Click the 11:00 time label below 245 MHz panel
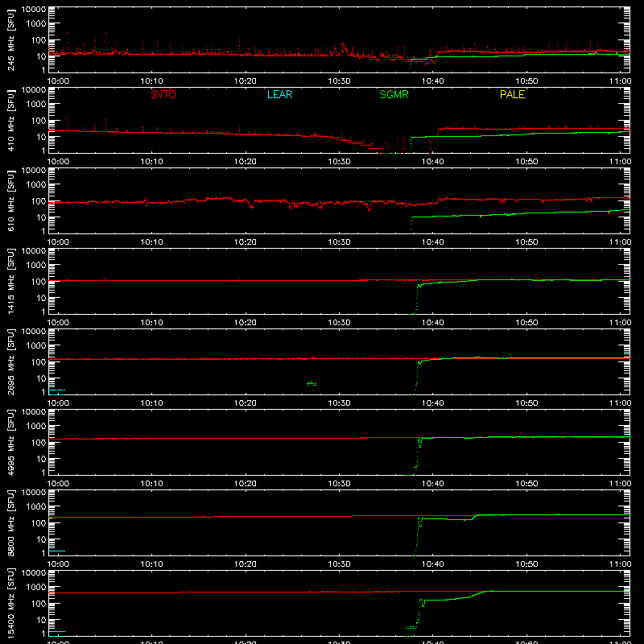Image resolution: width=644 pixels, height=644 pixels. (620, 81)
